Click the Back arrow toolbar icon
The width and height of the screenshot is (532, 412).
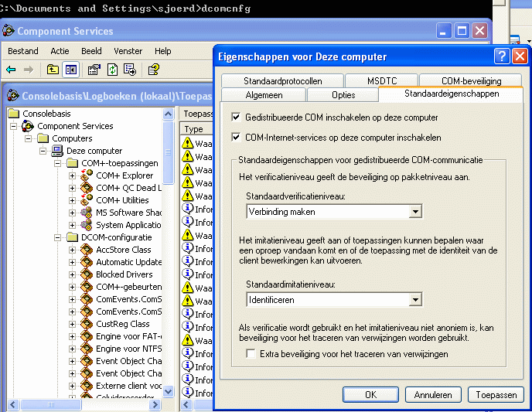(x=11, y=70)
